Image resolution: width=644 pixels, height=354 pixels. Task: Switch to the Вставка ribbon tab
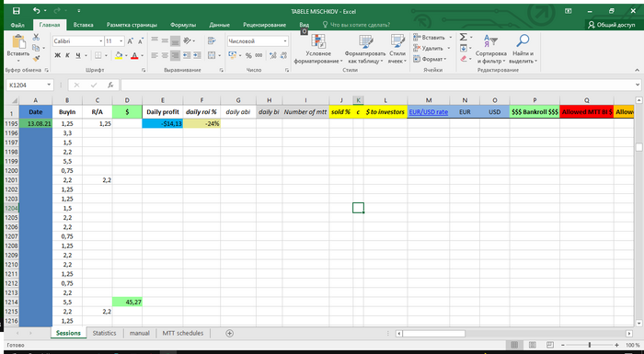click(83, 25)
